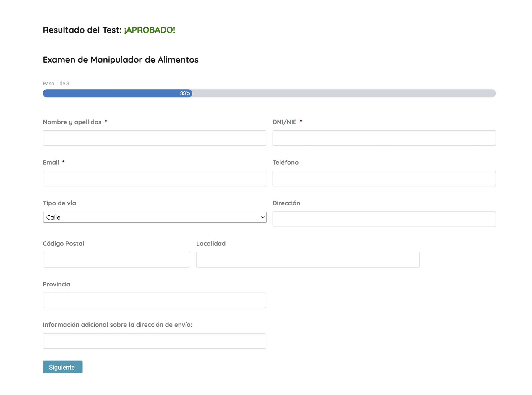Open the Tipo de vía dropdown
Screen dimensions: 532x395
[x=155, y=217]
